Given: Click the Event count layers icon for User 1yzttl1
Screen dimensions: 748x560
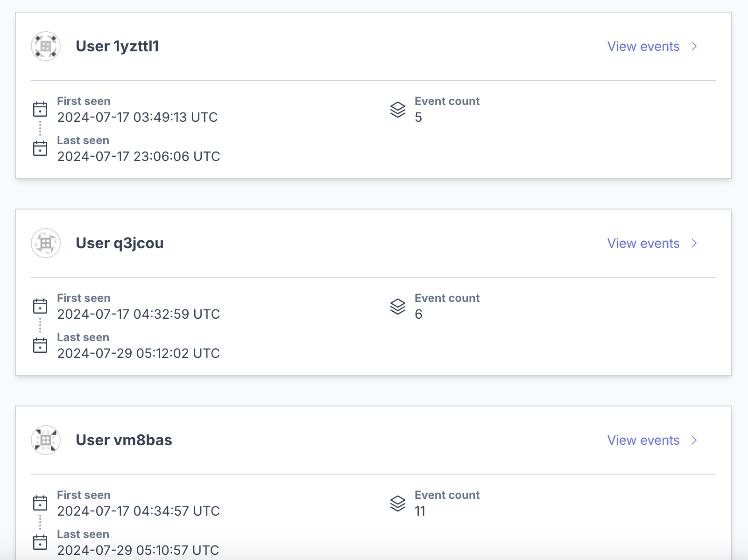Looking at the screenshot, I should coord(397,111).
